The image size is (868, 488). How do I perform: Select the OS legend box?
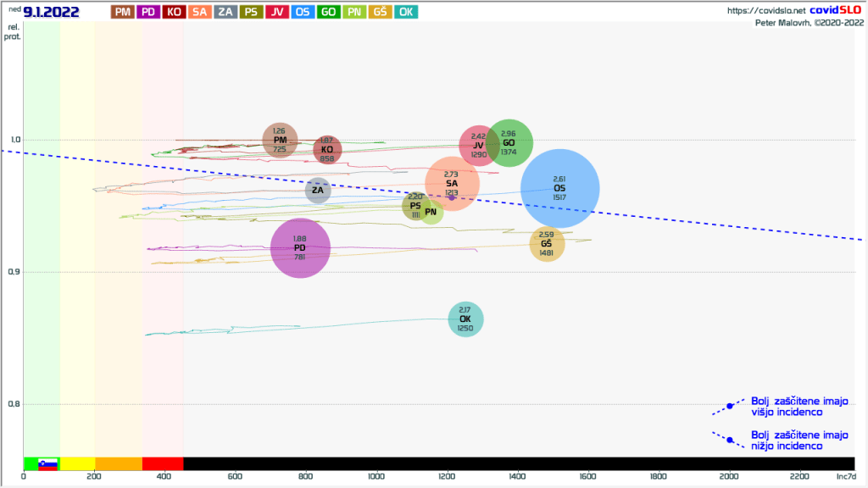point(303,12)
